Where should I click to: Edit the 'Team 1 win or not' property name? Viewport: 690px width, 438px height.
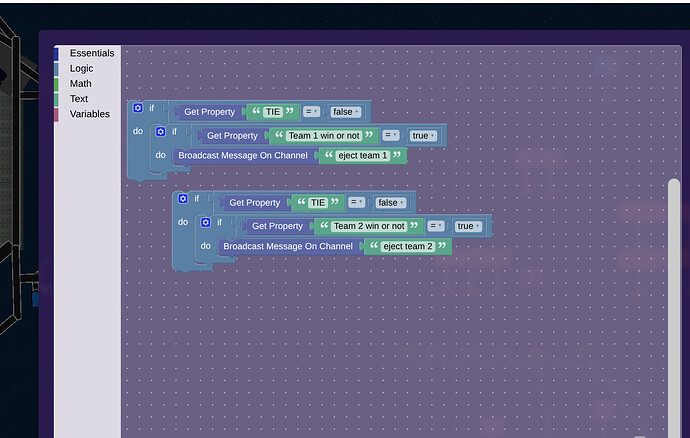324,135
